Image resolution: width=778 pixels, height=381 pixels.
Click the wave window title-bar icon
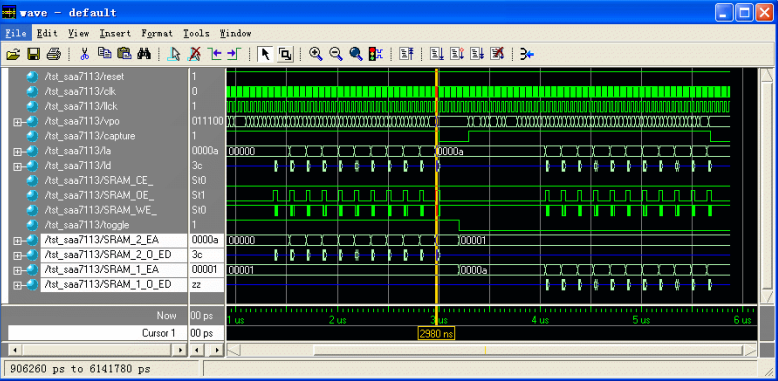point(9,12)
